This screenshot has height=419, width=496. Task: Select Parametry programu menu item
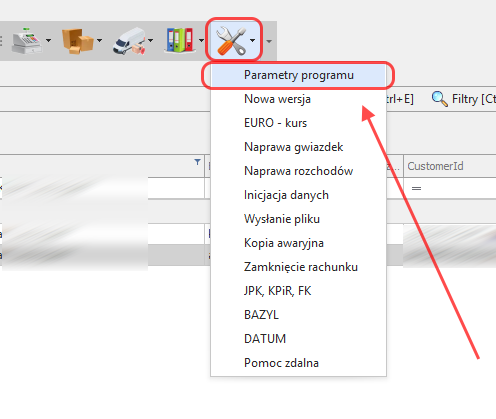point(298,75)
